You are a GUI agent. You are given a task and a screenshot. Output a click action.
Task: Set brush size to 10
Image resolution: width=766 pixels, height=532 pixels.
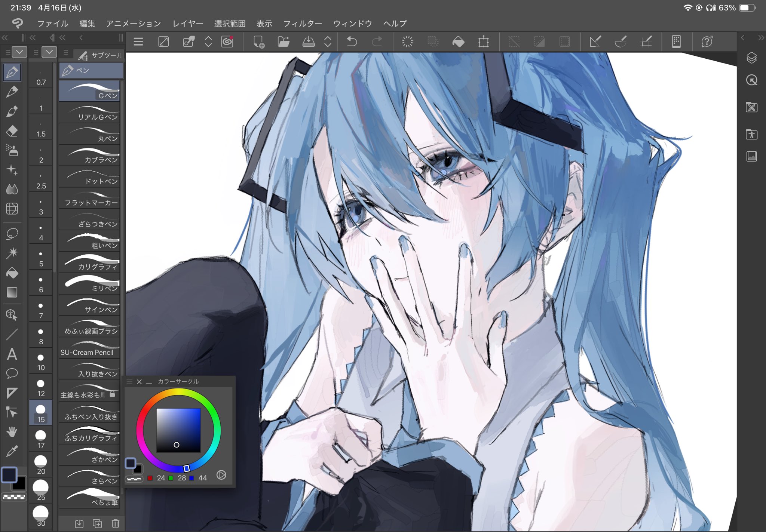tap(41, 362)
